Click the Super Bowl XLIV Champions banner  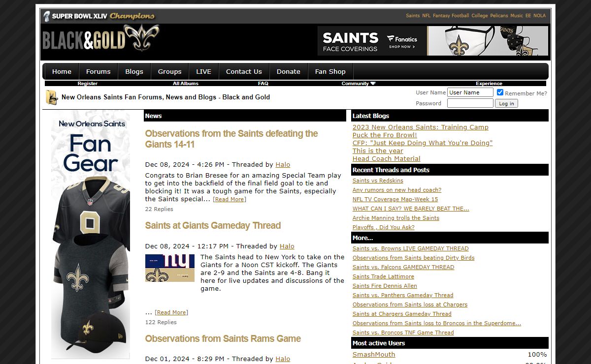point(99,16)
